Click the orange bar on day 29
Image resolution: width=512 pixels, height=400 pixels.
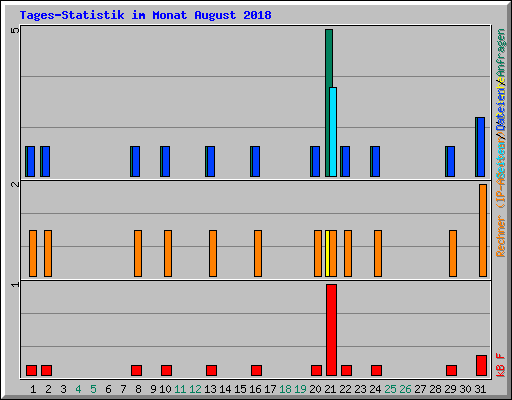[453, 253]
